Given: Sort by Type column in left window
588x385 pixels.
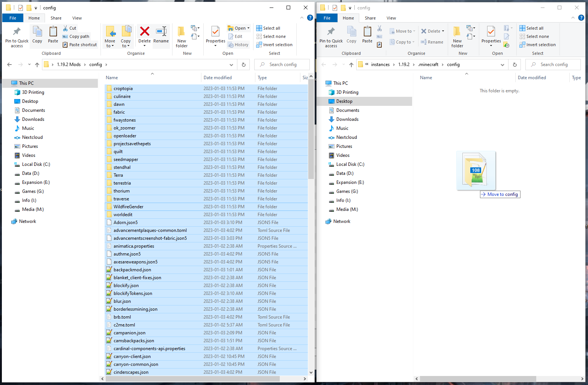Looking at the screenshot, I should [x=277, y=78].
